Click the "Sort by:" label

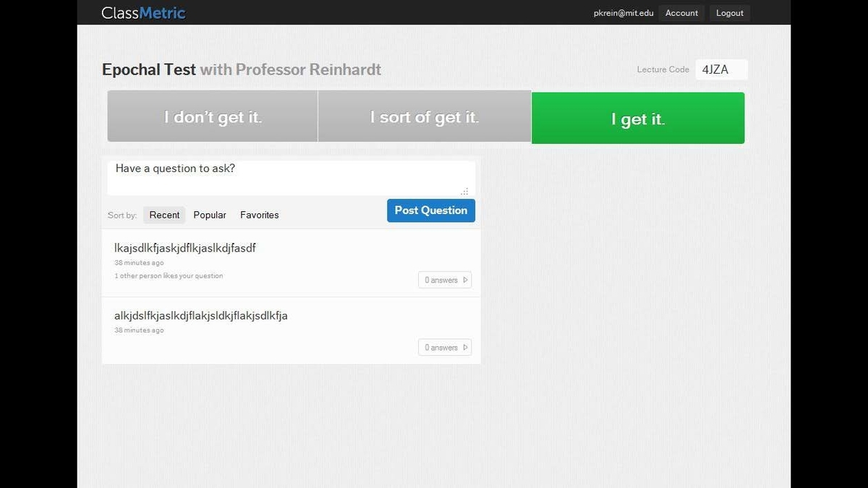(122, 215)
